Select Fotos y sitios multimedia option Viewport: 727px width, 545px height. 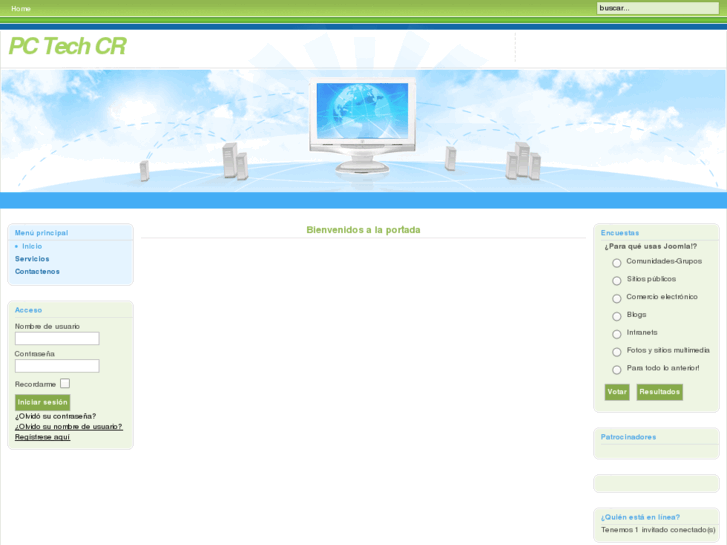pyautogui.click(x=617, y=352)
